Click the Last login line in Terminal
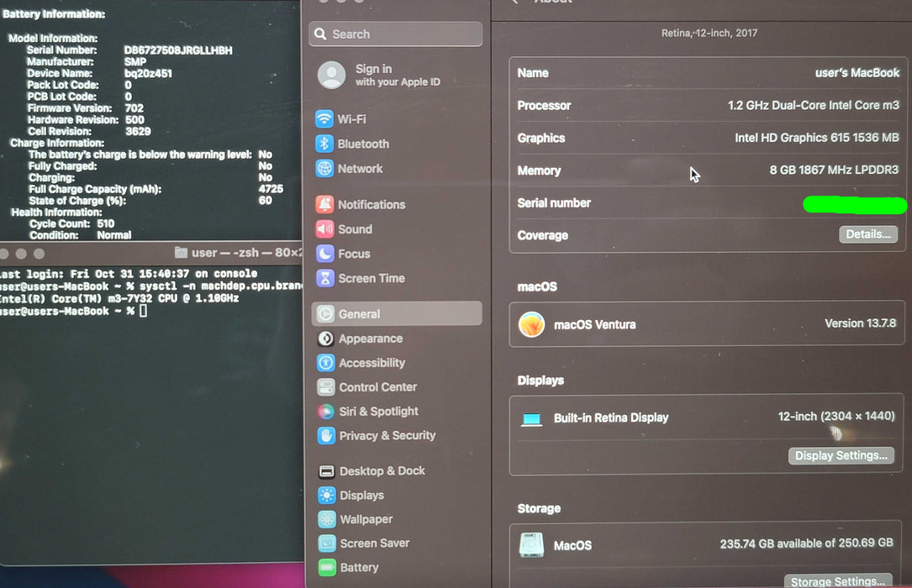Screen dimensions: 912x588 point(129,274)
